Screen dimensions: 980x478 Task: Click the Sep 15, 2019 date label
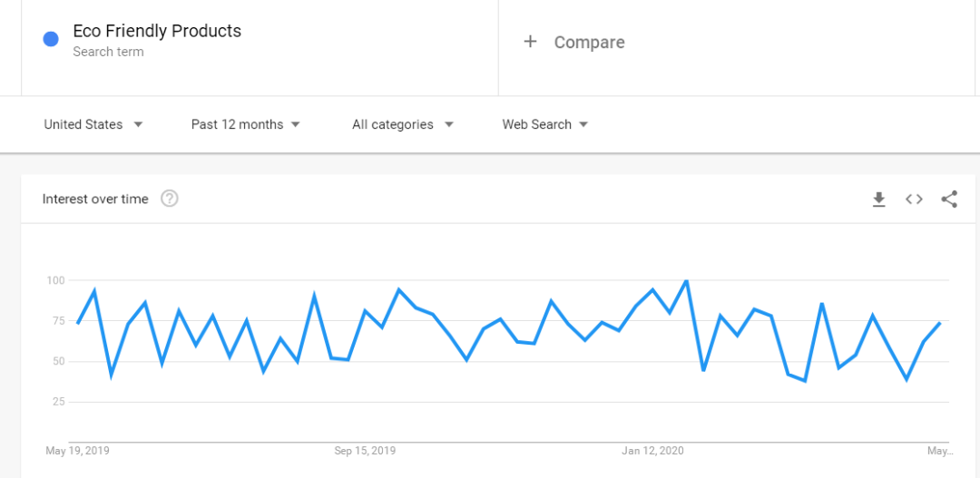365,451
